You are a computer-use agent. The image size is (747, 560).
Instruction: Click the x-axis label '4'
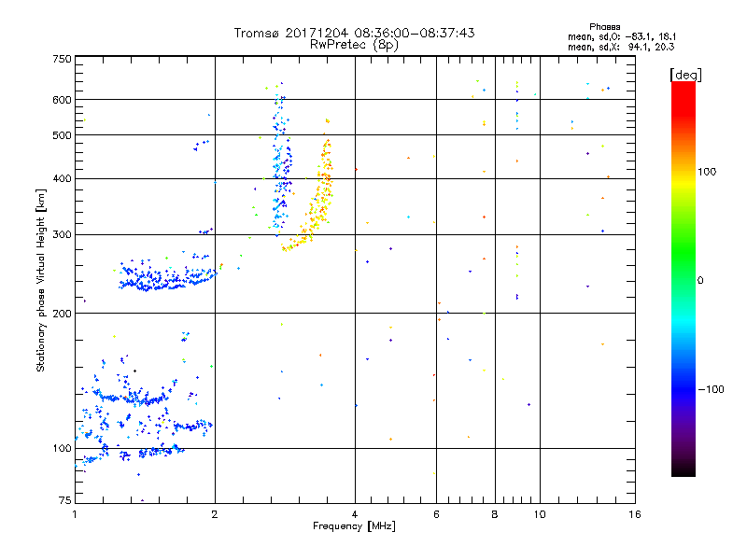[x=355, y=514]
